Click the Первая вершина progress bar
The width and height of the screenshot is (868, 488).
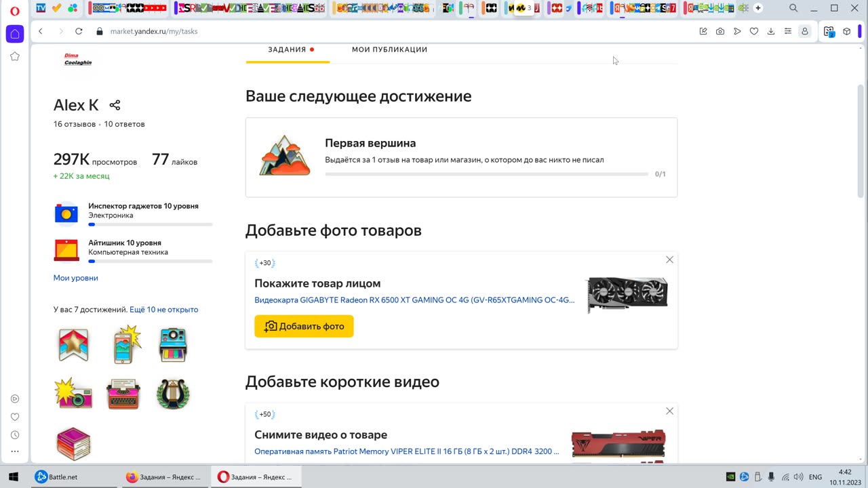coord(487,174)
